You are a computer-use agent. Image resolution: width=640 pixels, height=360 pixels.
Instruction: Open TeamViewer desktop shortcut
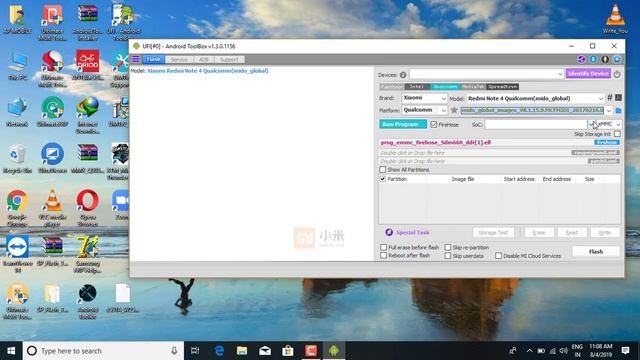point(17,254)
